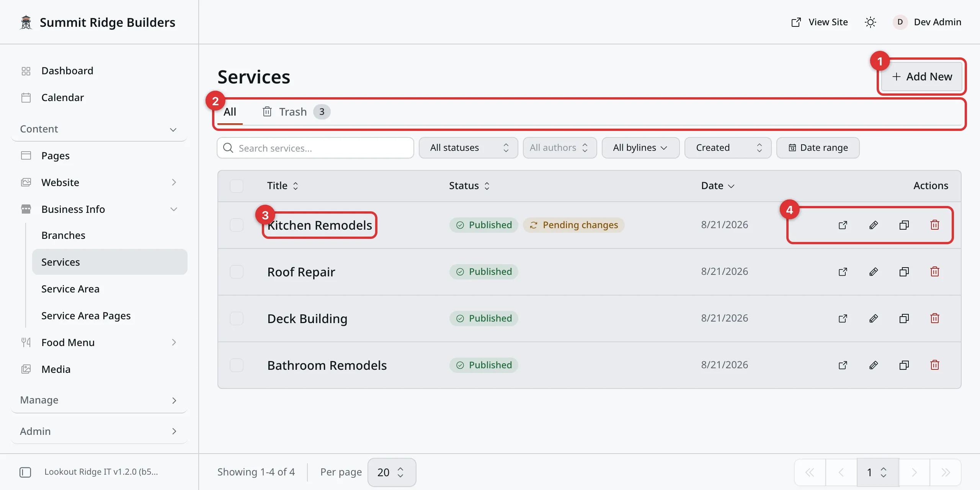Expand the Manage sidebar section
This screenshot has height=490, width=980.
coord(99,400)
